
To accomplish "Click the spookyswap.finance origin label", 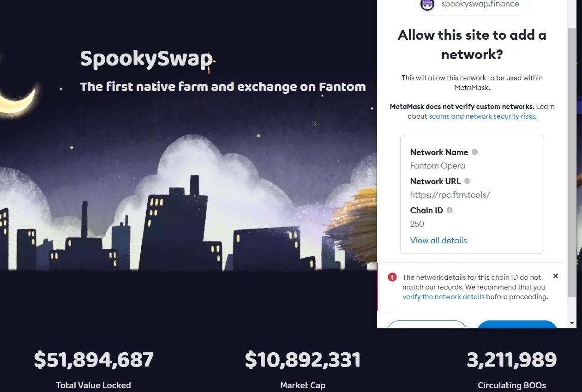I will click(x=480, y=4).
